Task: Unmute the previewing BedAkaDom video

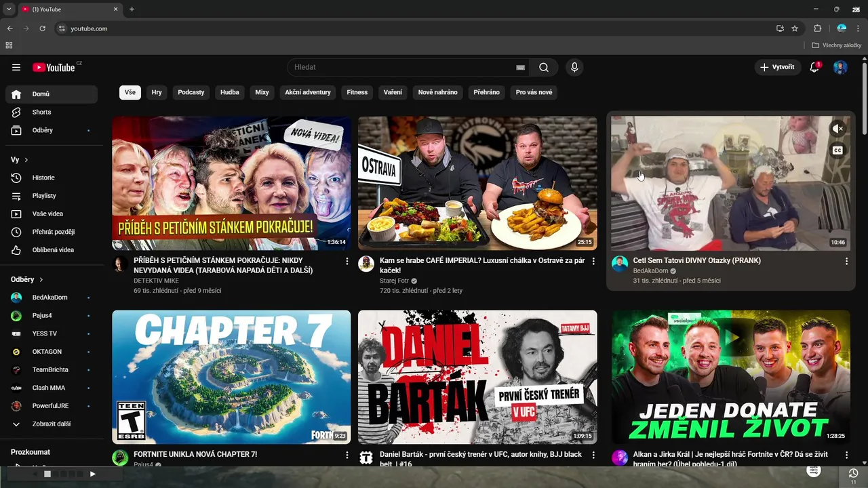Action: pyautogui.click(x=837, y=129)
